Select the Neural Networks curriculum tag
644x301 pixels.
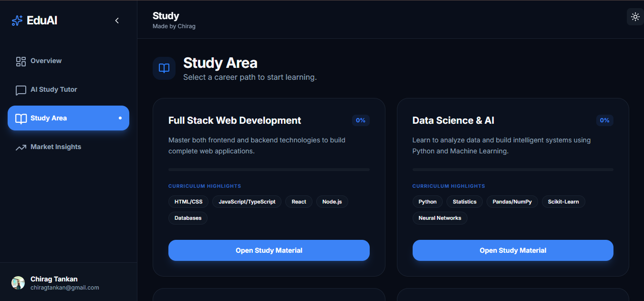tap(440, 218)
